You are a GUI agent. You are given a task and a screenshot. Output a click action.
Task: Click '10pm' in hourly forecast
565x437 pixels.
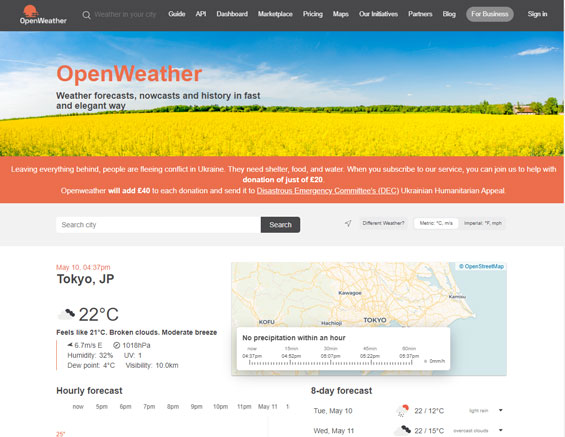tap(221, 406)
